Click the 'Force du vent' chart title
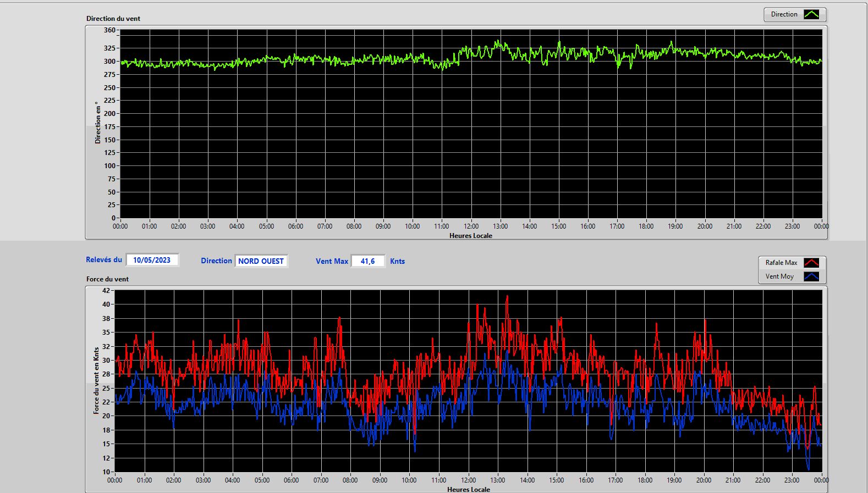Viewport: 868px width, 493px height. tap(107, 279)
